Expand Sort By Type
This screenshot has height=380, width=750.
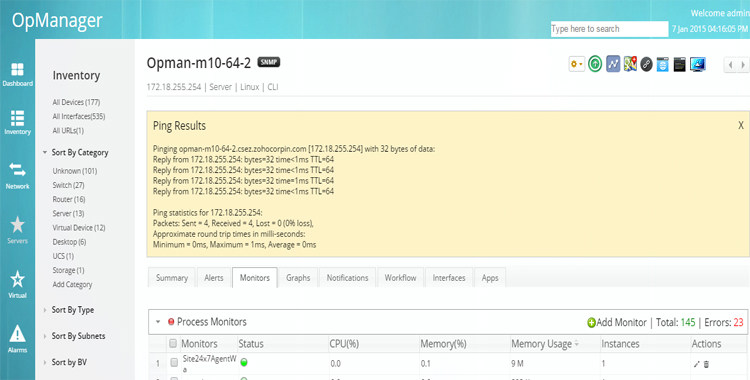tap(44, 310)
